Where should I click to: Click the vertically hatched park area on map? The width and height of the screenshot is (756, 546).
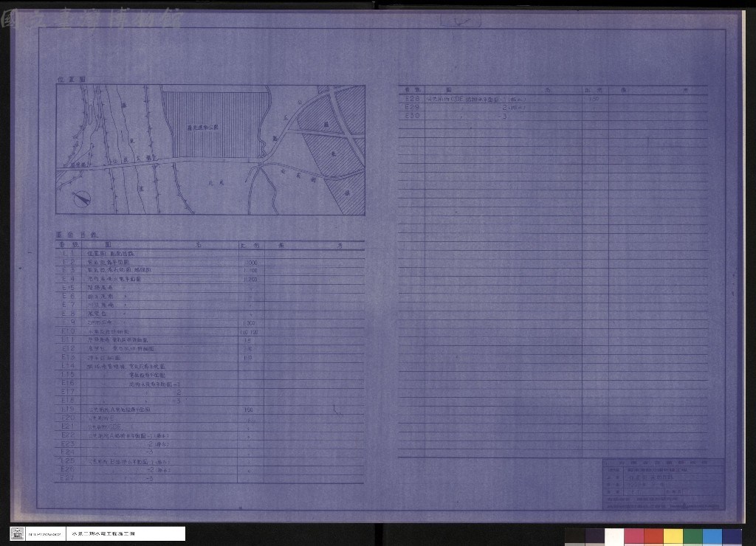[x=215, y=125]
